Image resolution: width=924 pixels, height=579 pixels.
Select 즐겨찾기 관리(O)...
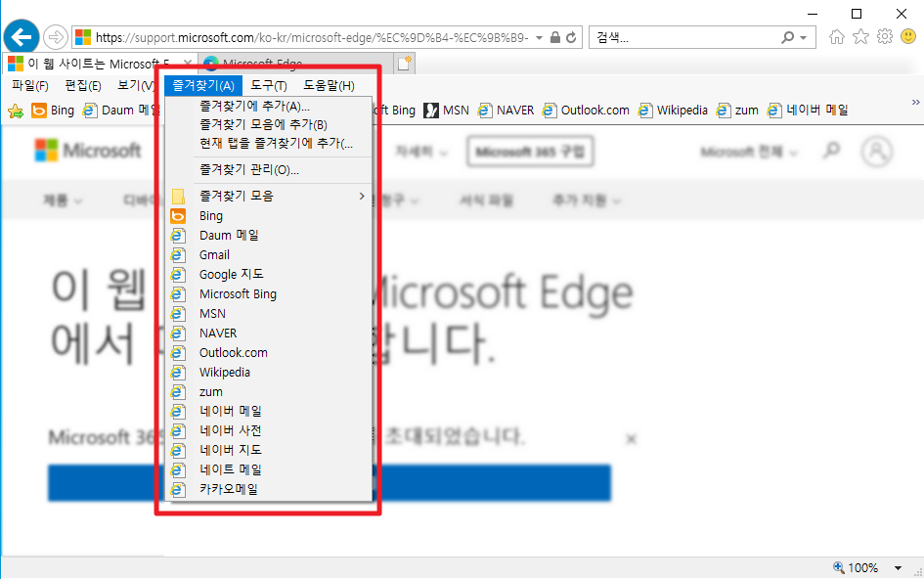coord(269,170)
